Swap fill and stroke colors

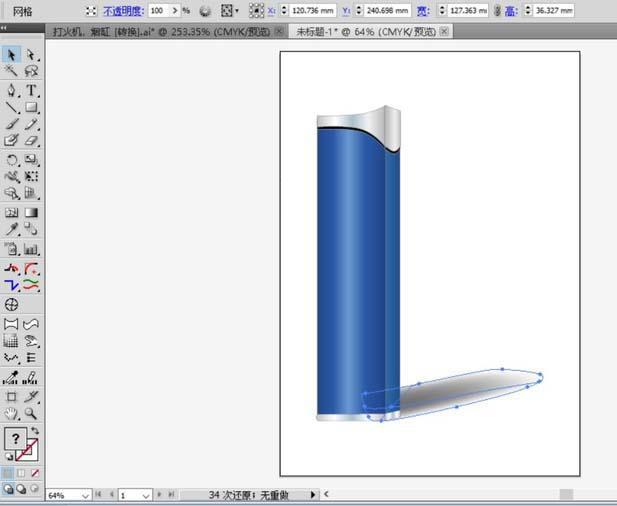coord(37,431)
